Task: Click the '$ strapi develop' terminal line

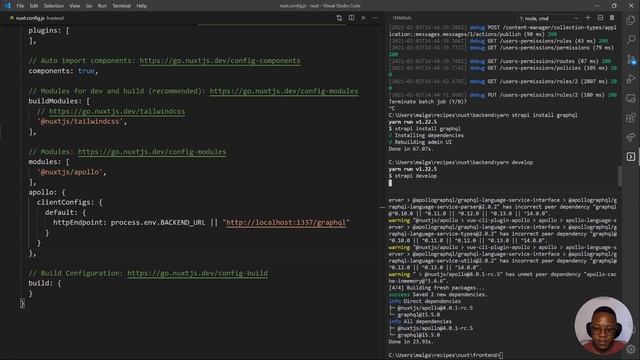Action: [x=413, y=176]
